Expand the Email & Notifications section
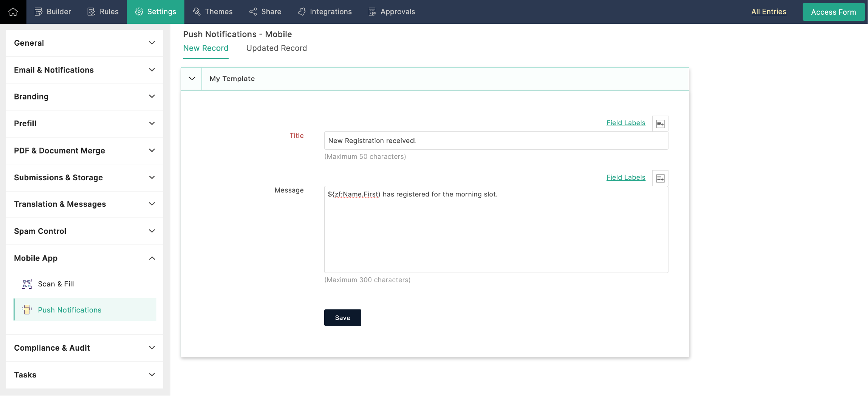This screenshot has height=396, width=868. [x=85, y=70]
